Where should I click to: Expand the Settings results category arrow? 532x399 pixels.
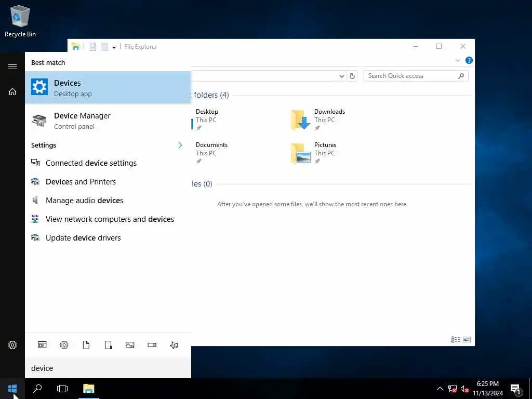[180, 145]
